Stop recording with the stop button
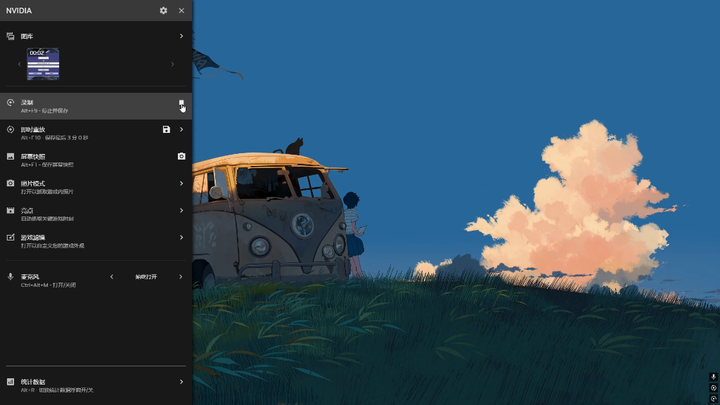Screen dimensions: 720x405 [181, 103]
